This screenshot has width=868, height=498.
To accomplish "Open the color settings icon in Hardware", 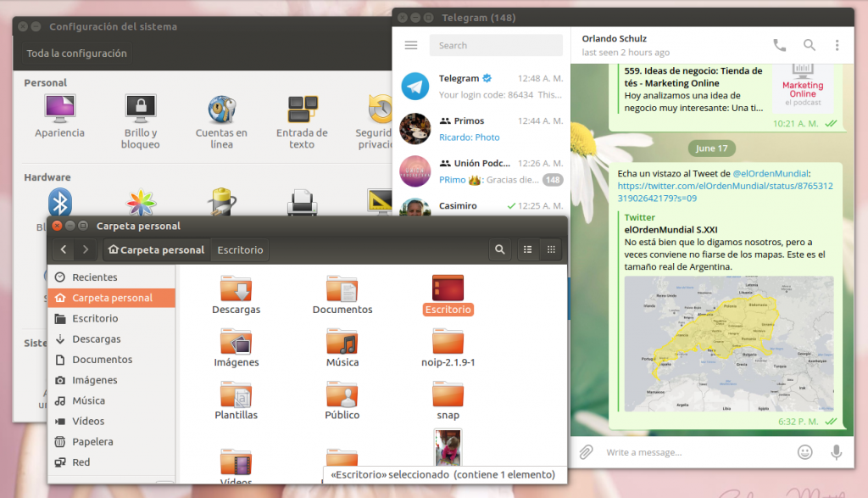I will pyautogui.click(x=141, y=202).
